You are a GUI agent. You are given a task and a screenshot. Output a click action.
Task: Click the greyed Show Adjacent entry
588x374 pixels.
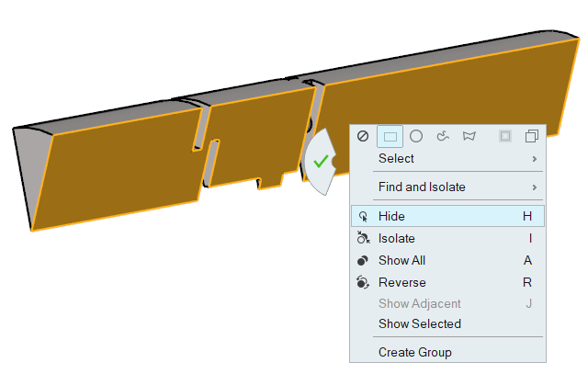pyautogui.click(x=447, y=303)
